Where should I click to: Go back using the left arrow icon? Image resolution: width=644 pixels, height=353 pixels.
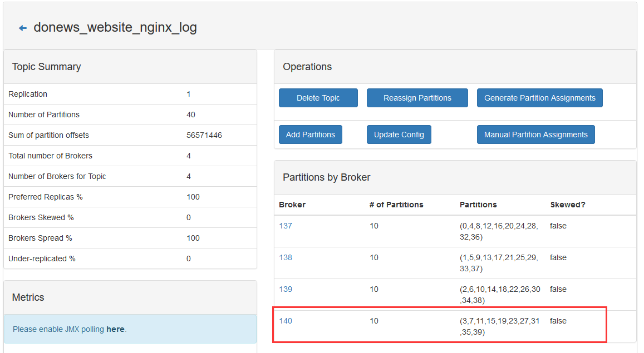(x=23, y=28)
